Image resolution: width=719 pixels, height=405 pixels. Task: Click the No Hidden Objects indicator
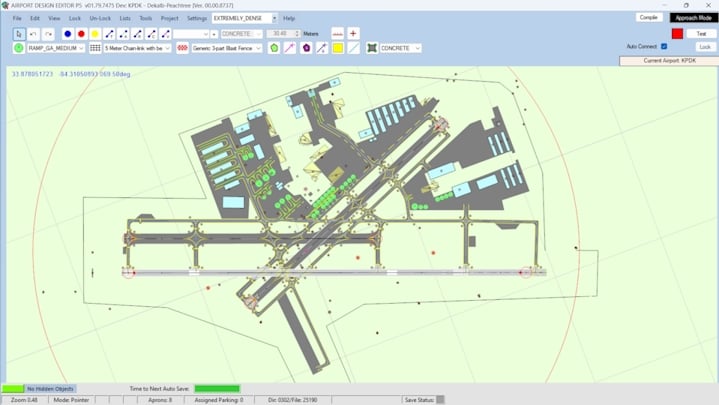point(50,389)
